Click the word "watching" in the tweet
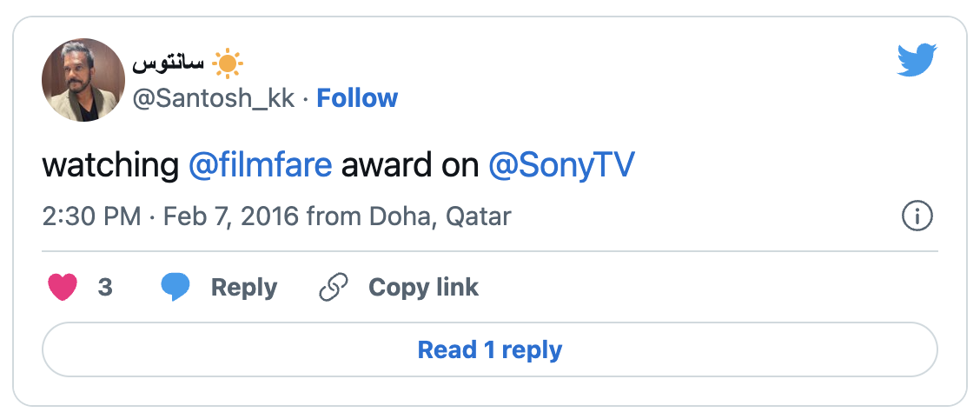The image size is (980, 419). [x=109, y=165]
